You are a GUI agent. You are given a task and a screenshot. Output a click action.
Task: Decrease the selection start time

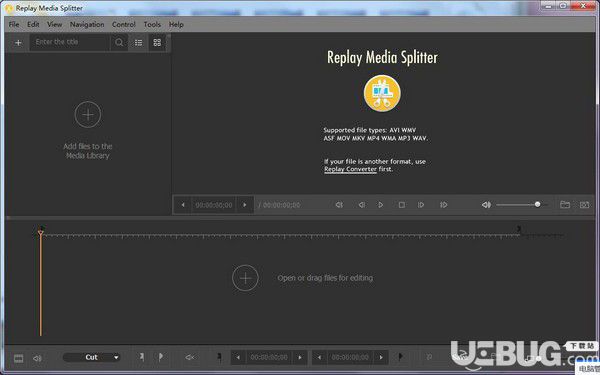[x=238, y=357]
